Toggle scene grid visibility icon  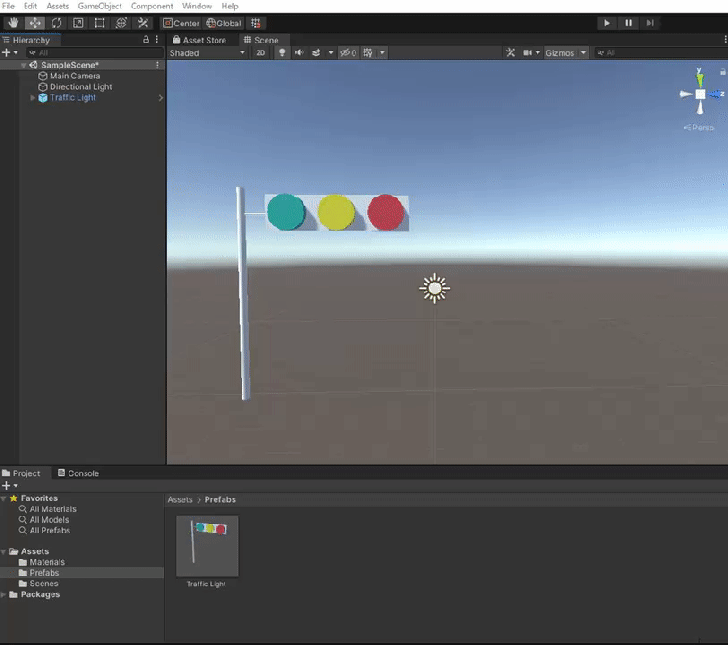coord(368,52)
